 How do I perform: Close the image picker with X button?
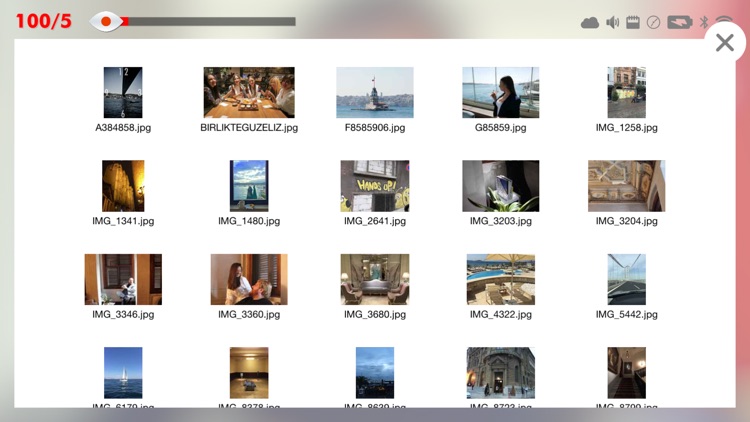[725, 43]
